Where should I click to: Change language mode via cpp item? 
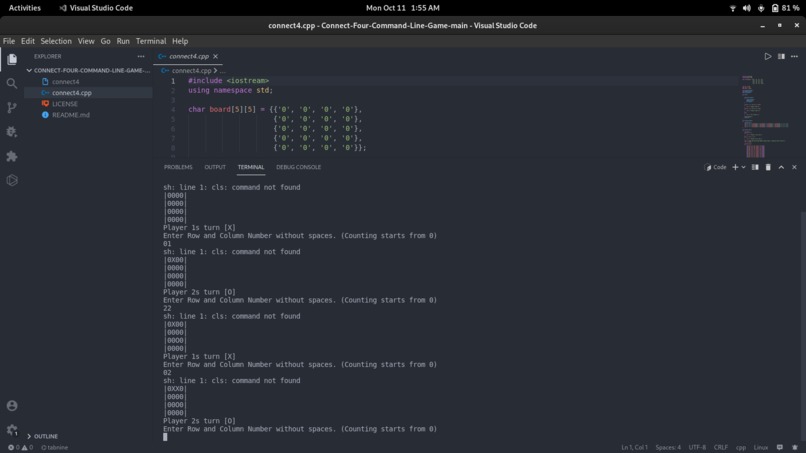tap(741, 447)
